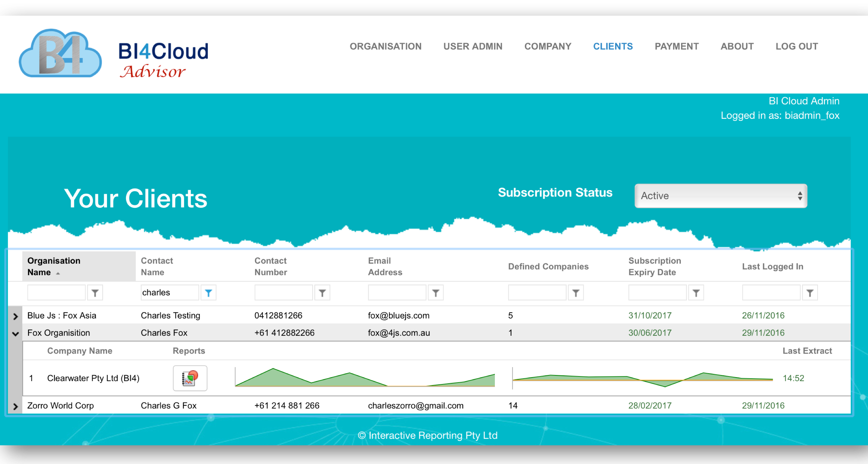868x464 pixels.
Task: Click phone number +61 214 881 266
Action: click(x=287, y=406)
